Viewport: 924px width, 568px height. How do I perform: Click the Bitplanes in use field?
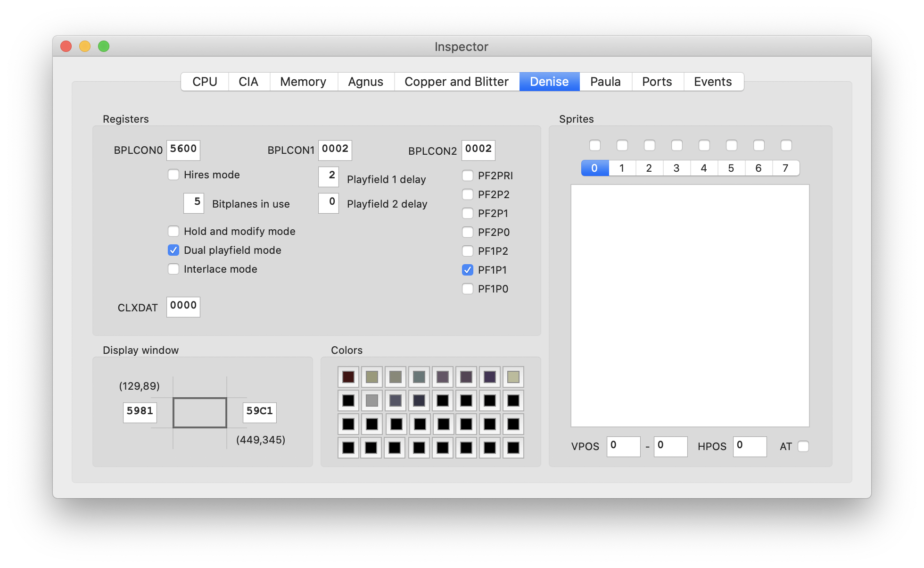click(x=194, y=203)
